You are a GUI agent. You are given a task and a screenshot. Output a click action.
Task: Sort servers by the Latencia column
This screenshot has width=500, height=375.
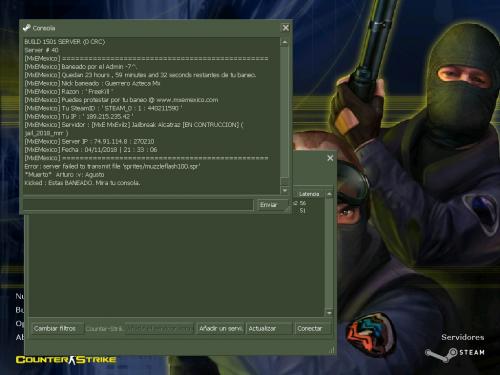pyautogui.click(x=309, y=194)
